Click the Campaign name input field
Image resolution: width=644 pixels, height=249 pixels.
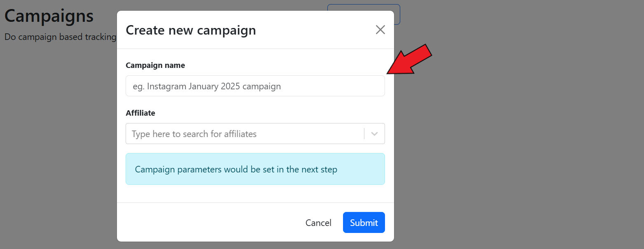(x=255, y=86)
